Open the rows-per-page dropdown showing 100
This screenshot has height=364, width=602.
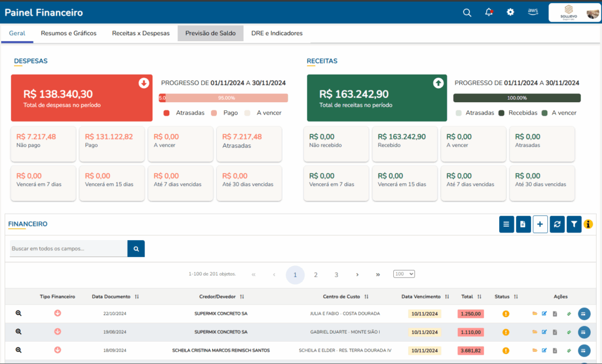tap(404, 274)
